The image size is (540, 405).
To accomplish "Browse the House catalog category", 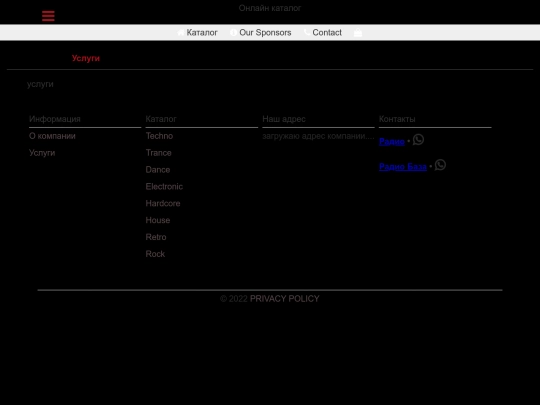I will (158, 220).
